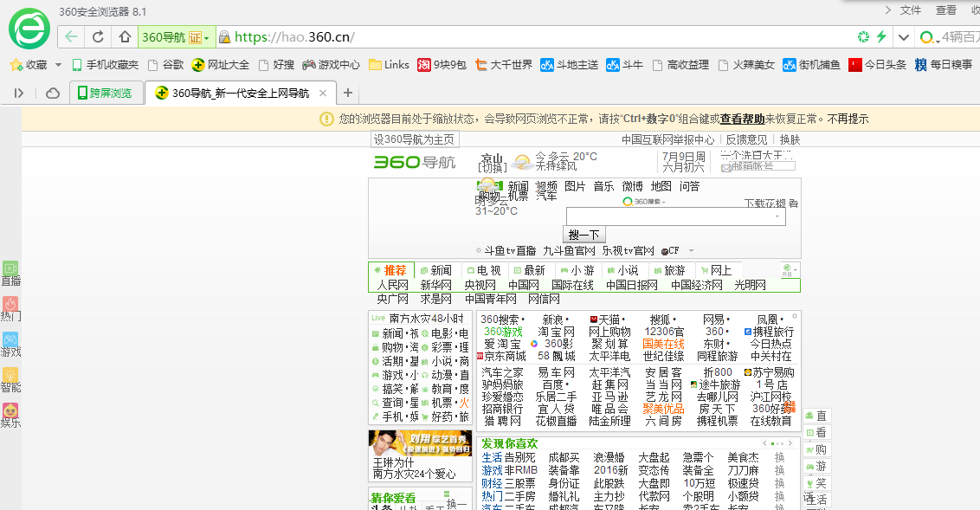Click the 360 browser green logo
The image size is (980, 510).
[x=29, y=29]
